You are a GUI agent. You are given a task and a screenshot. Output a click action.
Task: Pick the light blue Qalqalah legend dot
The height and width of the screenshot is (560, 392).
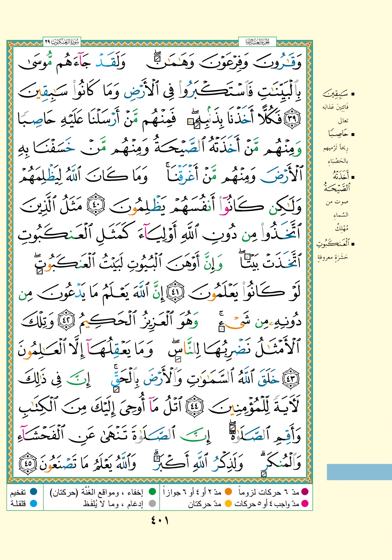click(x=33, y=503)
